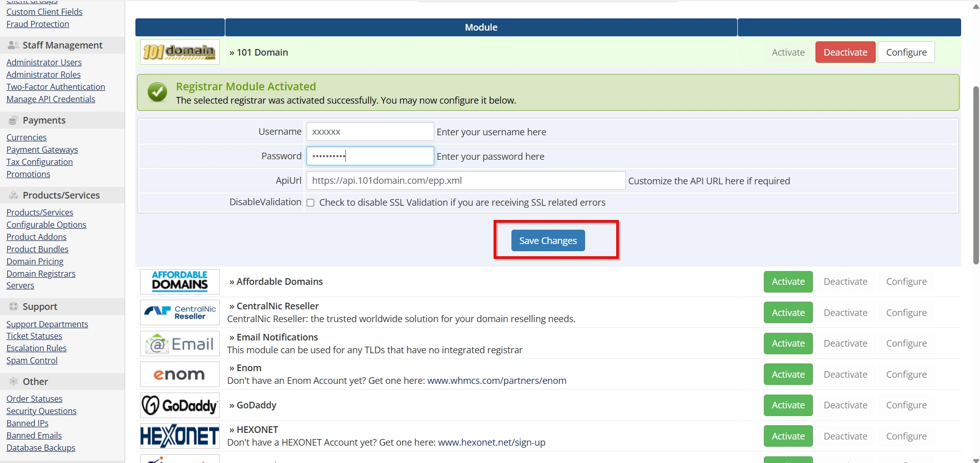The width and height of the screenshot is (980, 463).
Task: Open Support Departments link
Action: (x=47, y=324)
